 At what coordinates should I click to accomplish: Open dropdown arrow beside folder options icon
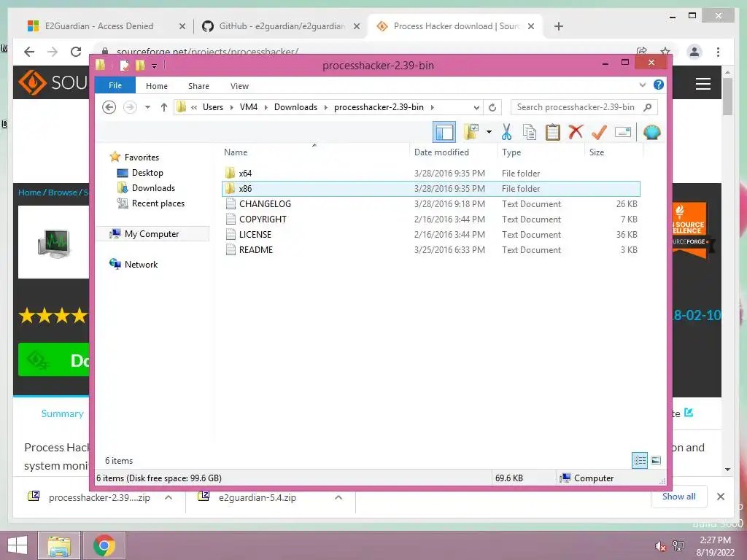tap(489, 132)
